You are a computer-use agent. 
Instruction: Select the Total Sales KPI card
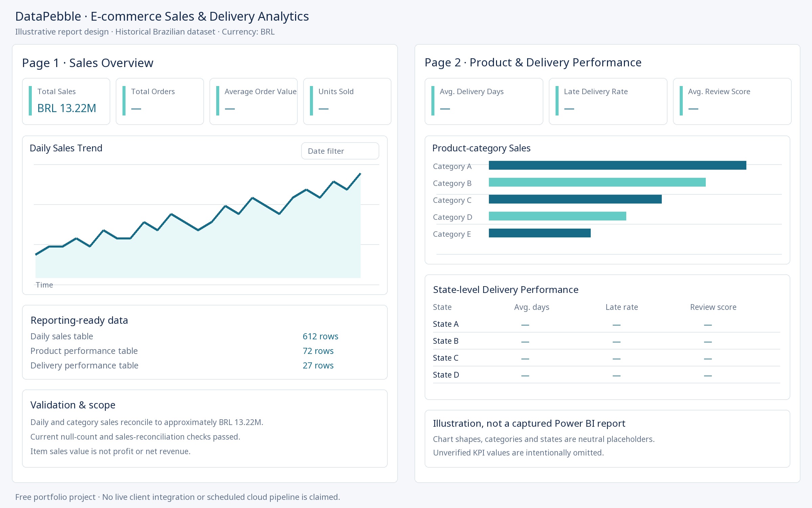click(x=66, y=102)
